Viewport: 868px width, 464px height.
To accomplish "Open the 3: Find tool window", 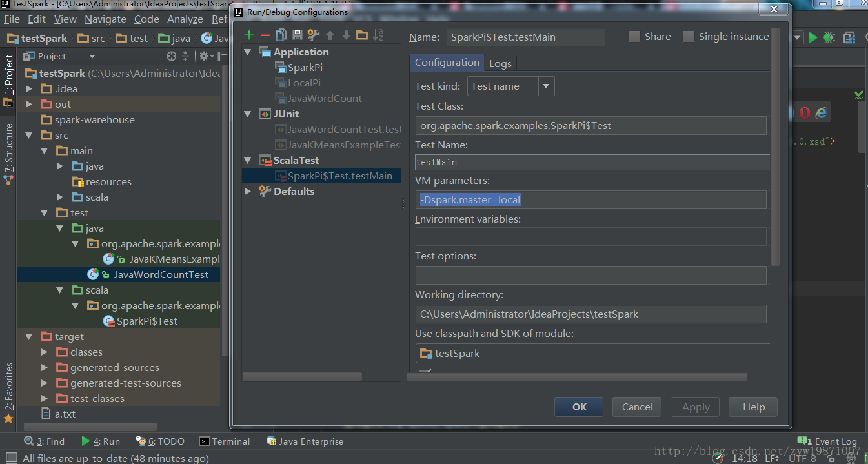I will click(x=45, y=441).
